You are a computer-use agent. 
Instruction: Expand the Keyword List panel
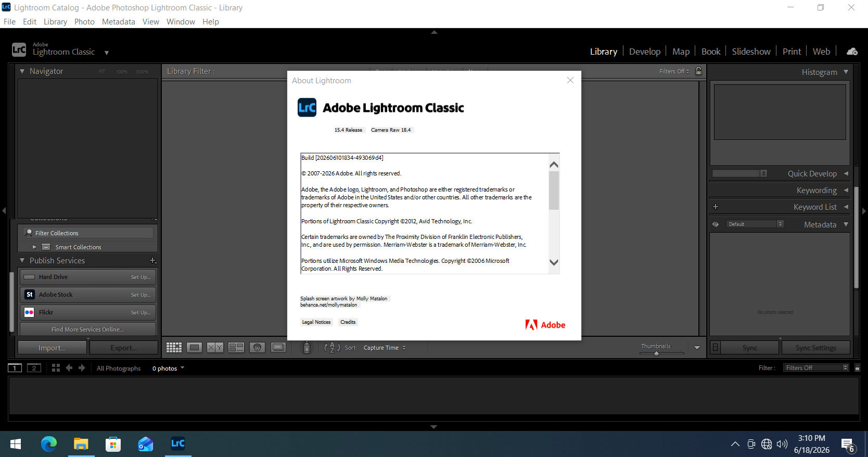tap(846, 207)
